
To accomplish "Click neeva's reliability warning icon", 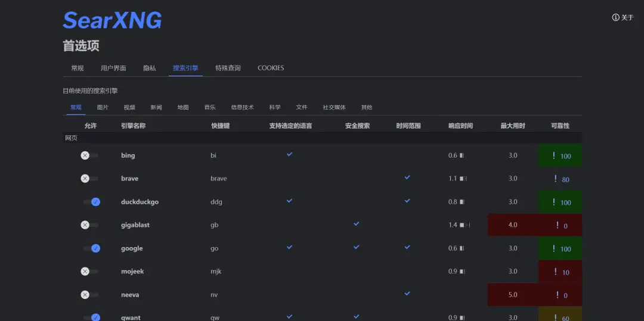I will [558, 295].
